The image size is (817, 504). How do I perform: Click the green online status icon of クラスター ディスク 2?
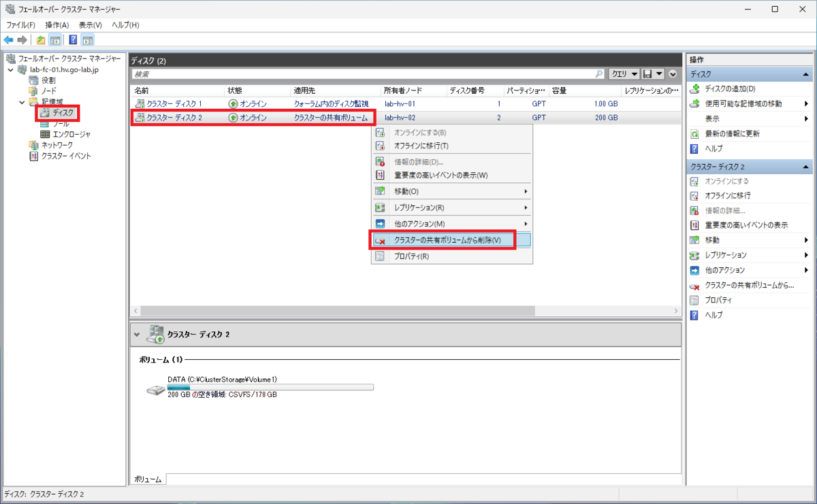233,118
